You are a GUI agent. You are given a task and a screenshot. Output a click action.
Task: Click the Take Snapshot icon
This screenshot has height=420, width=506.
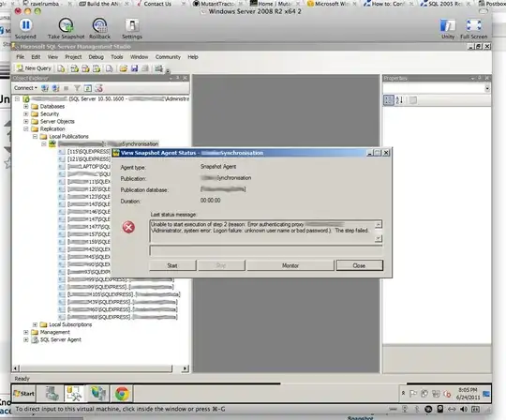pos(66,25)
